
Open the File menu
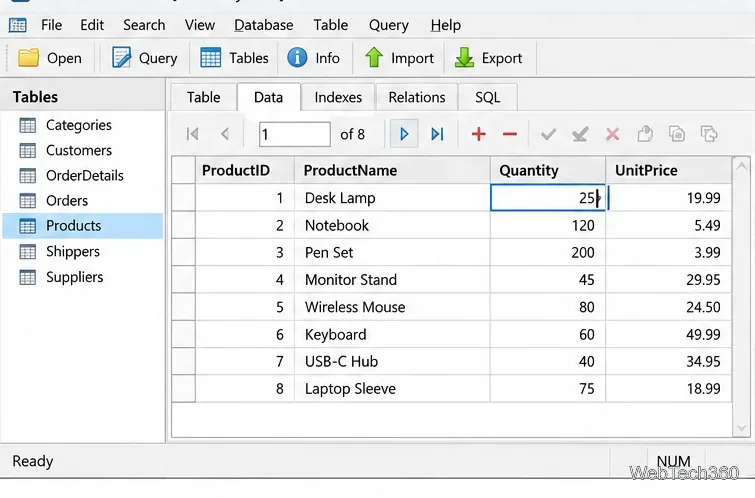[52, 25]
